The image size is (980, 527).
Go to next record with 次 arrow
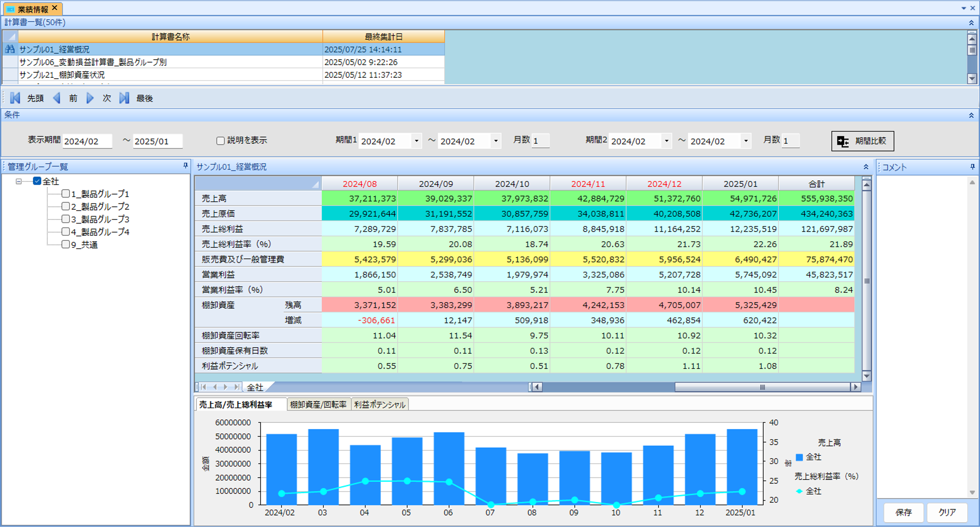point(90,98)
